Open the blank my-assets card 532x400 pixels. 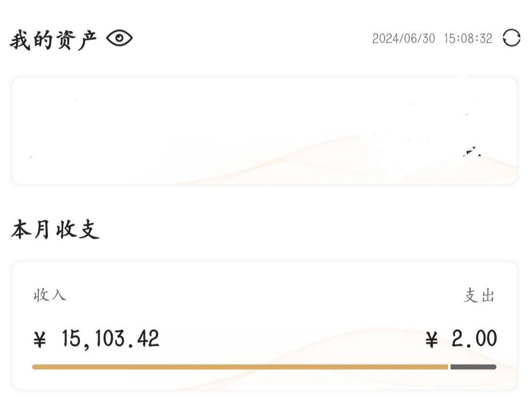[x=265, y=131]
